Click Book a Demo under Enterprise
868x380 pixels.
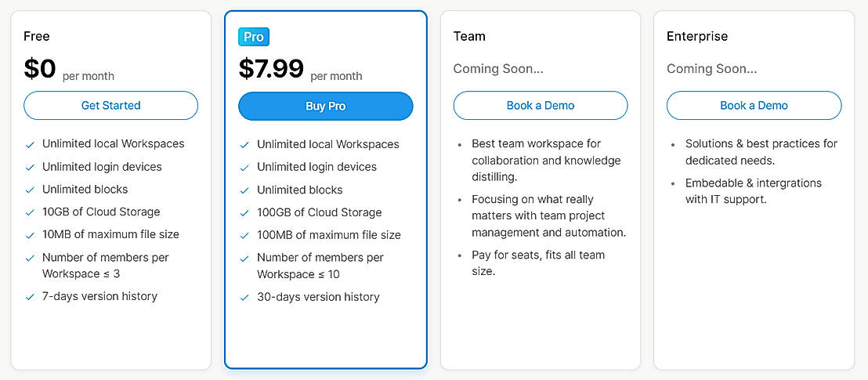754,106
